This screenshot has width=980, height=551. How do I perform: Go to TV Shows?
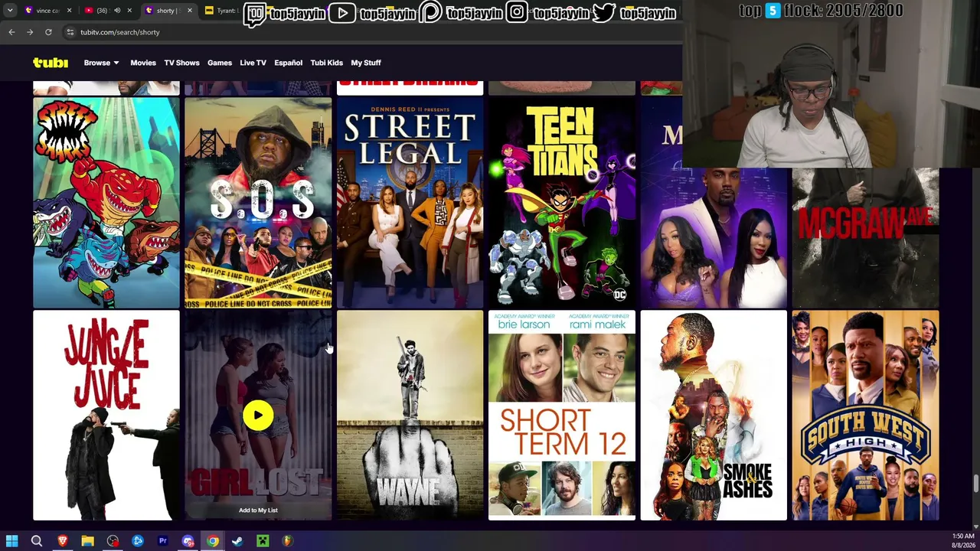[181, 63]
